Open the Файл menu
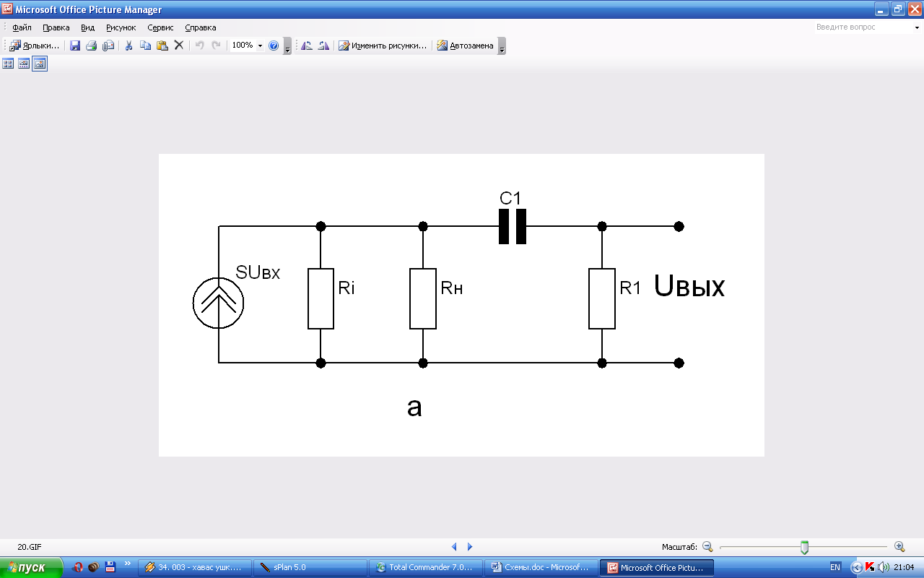The width and height of the screenshot is (924, 578). (x=22, y=27)
